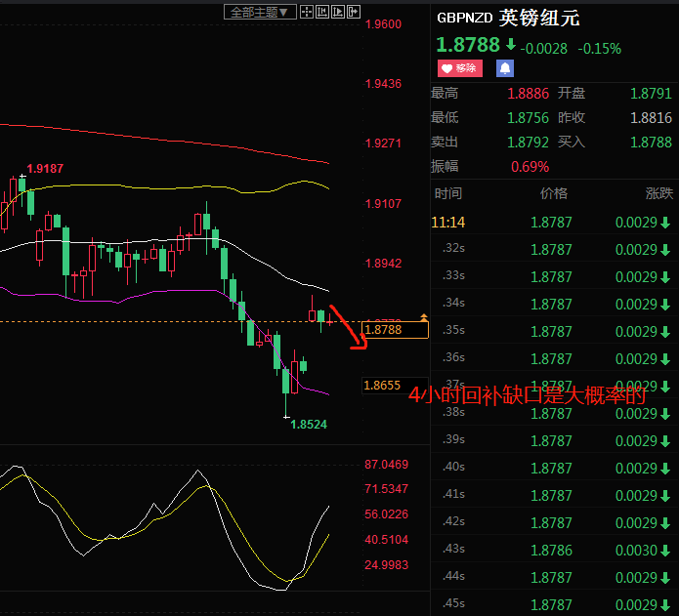Screen dimensions: 679x616
Task: Click the -0.0028 change value
Action: (x=543, y=49)
